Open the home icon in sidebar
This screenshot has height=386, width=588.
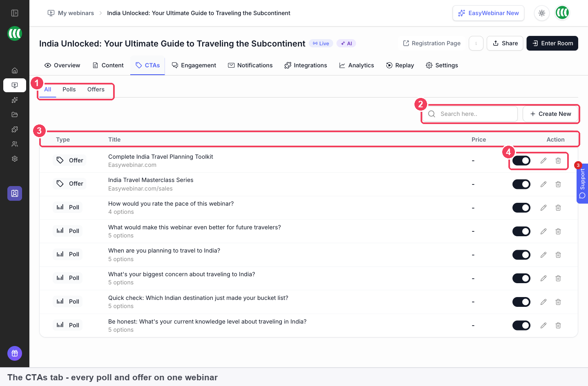click(x=15, y=71)
